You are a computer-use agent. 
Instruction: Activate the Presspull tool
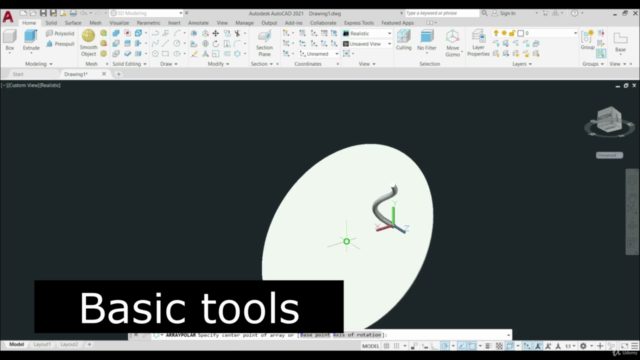point(60,44)
